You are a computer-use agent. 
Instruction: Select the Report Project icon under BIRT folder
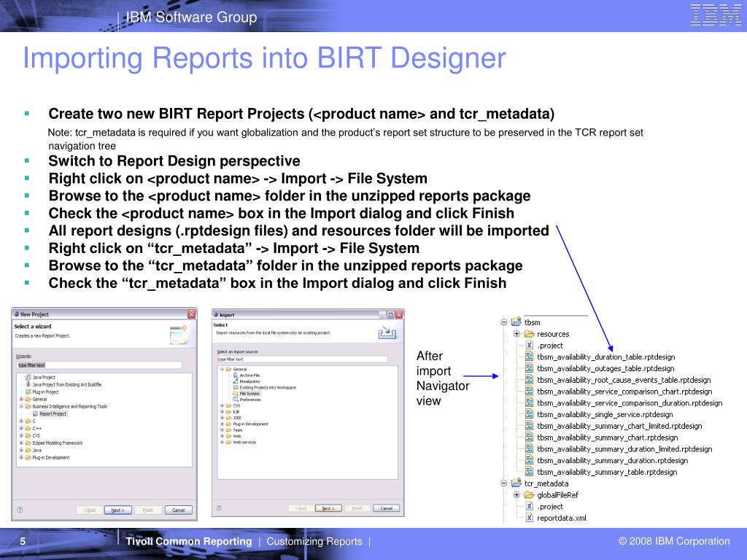coord(35,414)
